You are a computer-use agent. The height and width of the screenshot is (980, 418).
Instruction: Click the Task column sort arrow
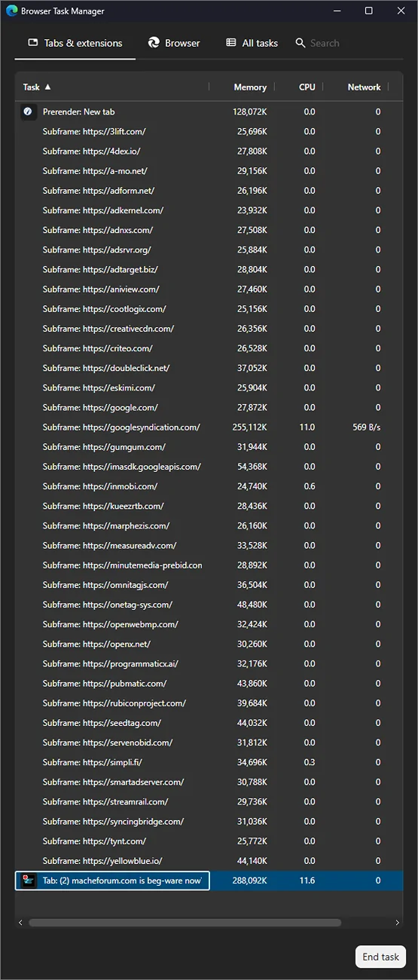tap(48, 87)
